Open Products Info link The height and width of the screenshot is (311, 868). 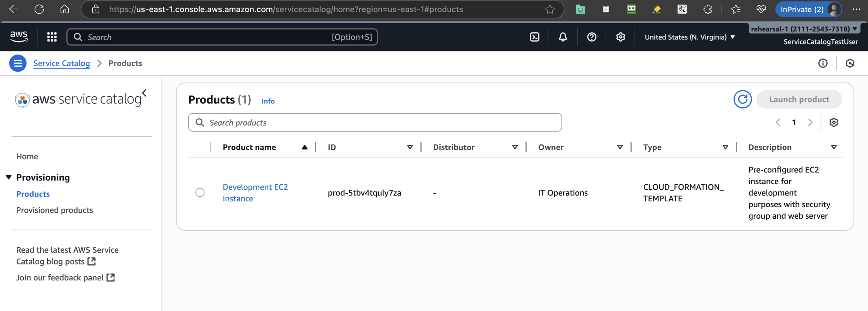point(268,101)
